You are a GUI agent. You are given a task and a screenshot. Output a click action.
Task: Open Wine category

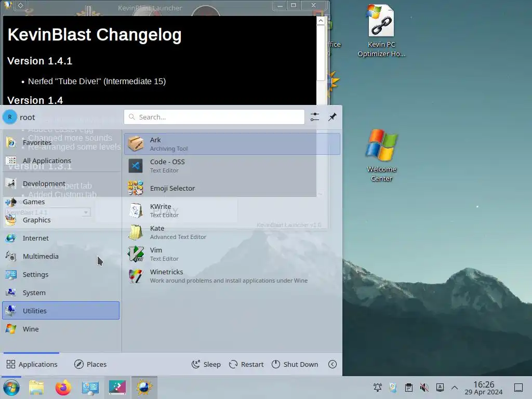pyautogui.click(x=61, y=329)
